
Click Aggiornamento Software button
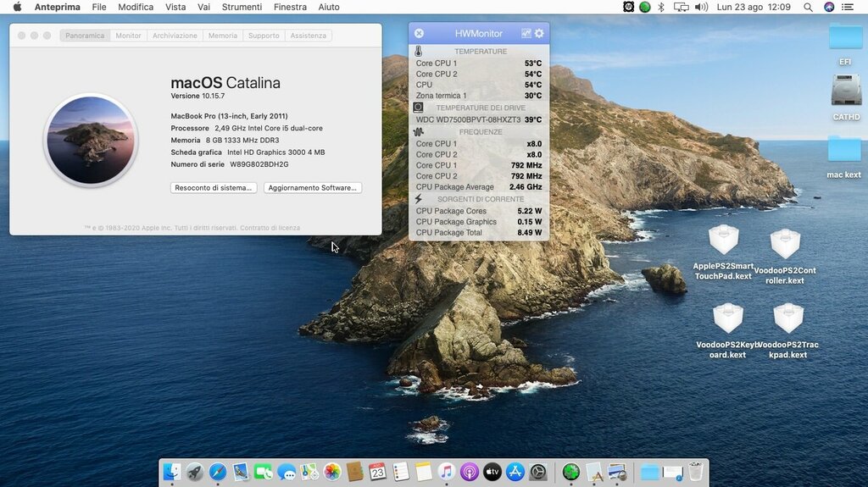313,188
